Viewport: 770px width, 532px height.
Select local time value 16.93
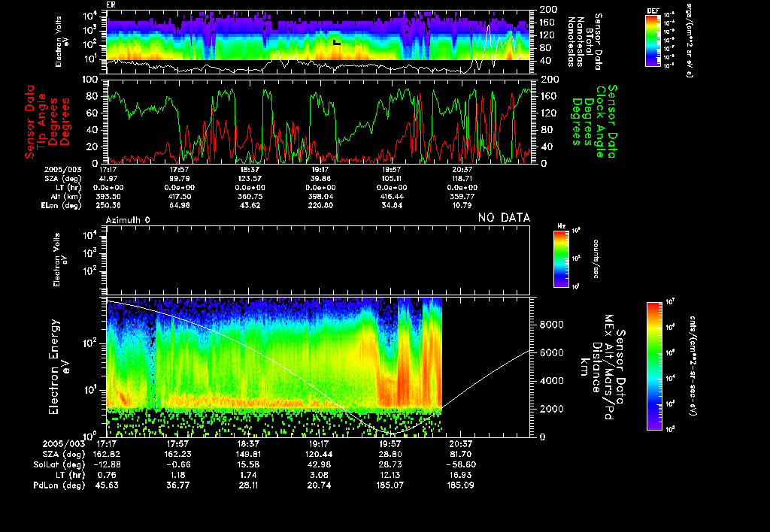[460, 475]
